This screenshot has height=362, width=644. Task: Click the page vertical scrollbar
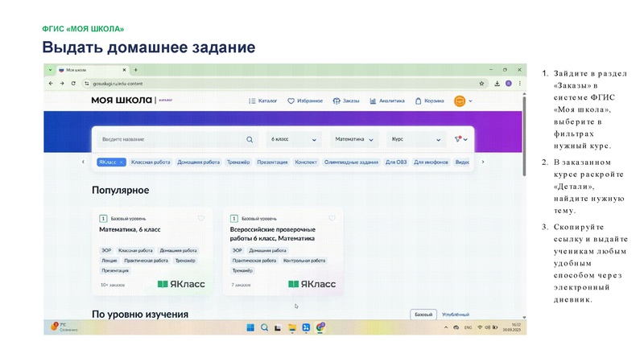[x=524, y=135]
